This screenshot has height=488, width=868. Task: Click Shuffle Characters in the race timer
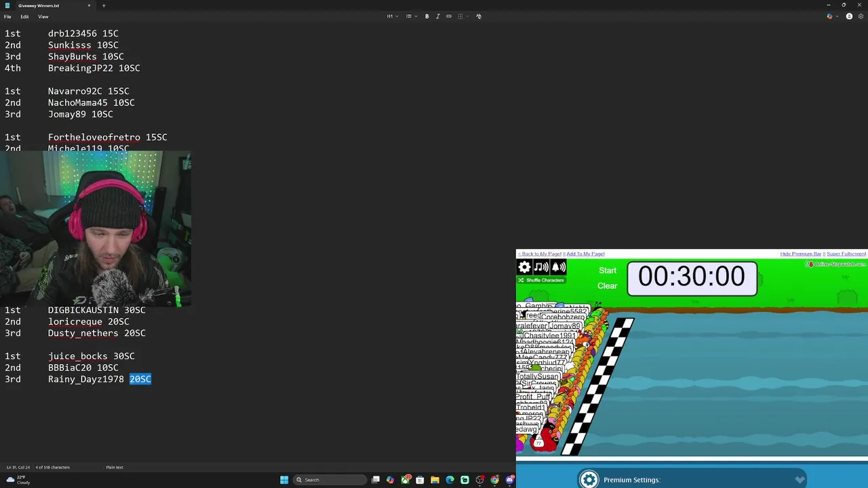(541, 280)
